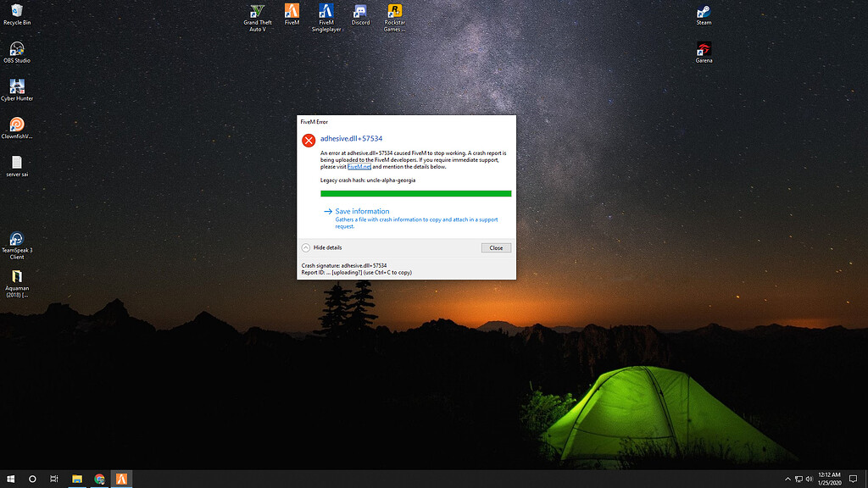Select the Rockstar Games Launcher icon
This screenshot has width=868, height=488.
click(x=395, y=18)
